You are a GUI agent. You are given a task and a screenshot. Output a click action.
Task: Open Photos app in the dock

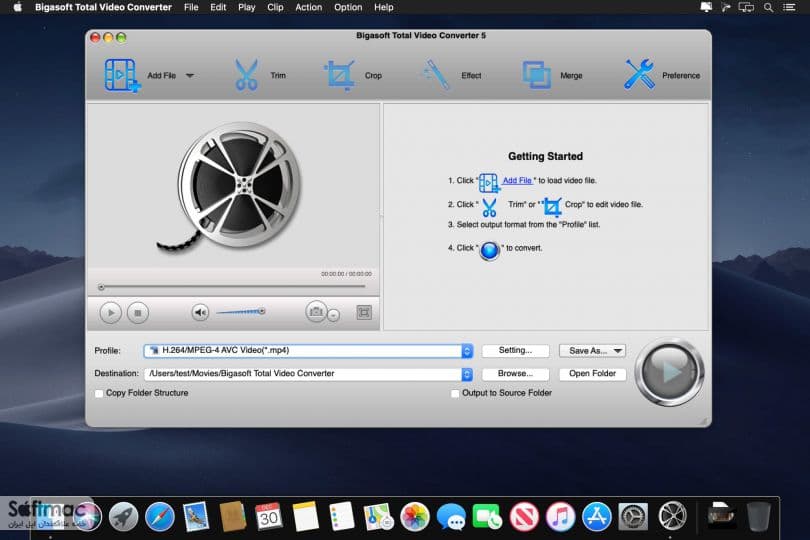tap(415, 516)
